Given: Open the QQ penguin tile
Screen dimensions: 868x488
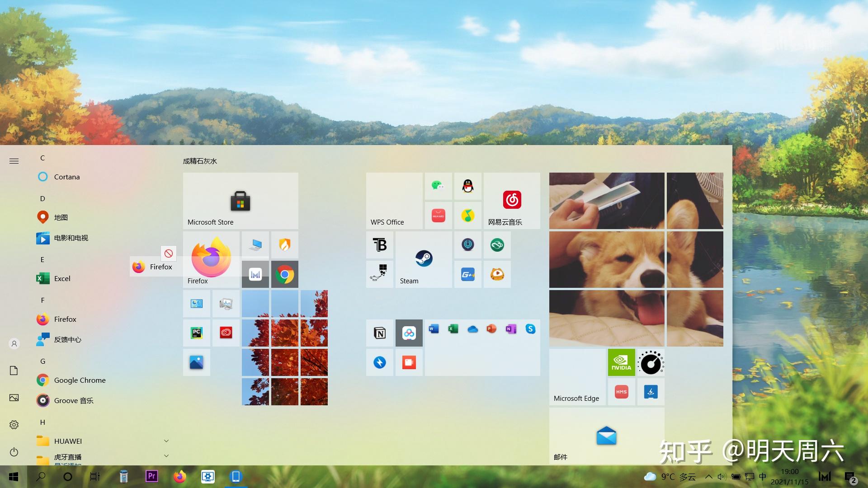Looking at the screenshot, I should [467, 186].
